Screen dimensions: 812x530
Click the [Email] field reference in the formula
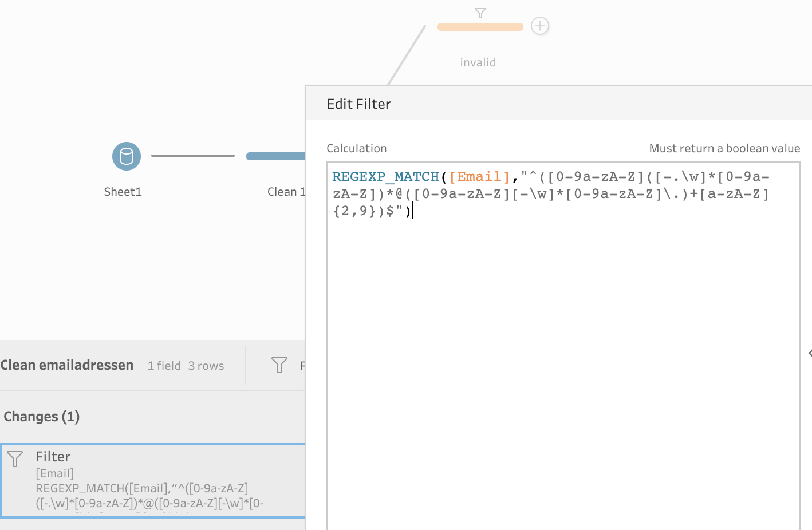[479, 177]
